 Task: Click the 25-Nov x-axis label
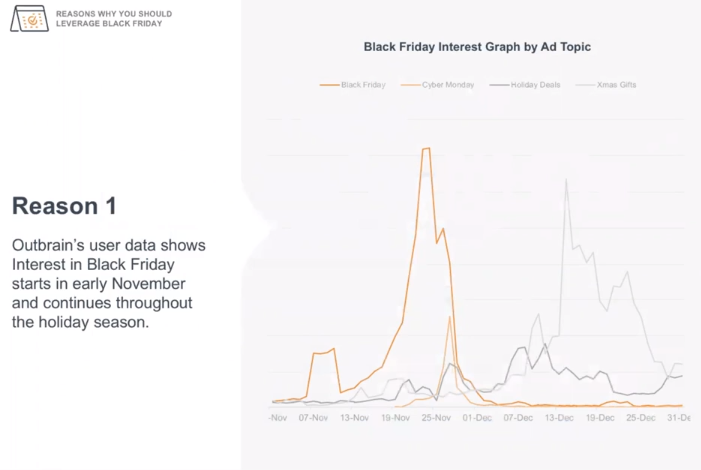click(x=435, y=417)
